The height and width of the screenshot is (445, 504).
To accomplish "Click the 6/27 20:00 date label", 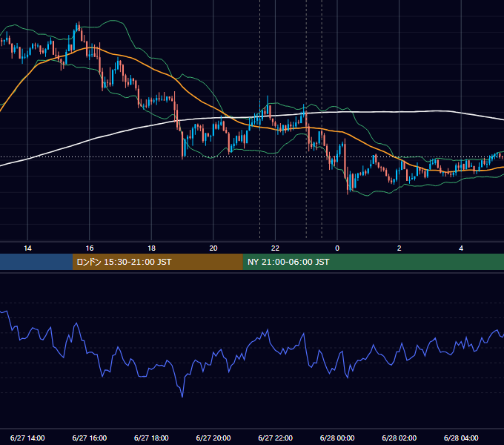I will click(x=213, y=438).
